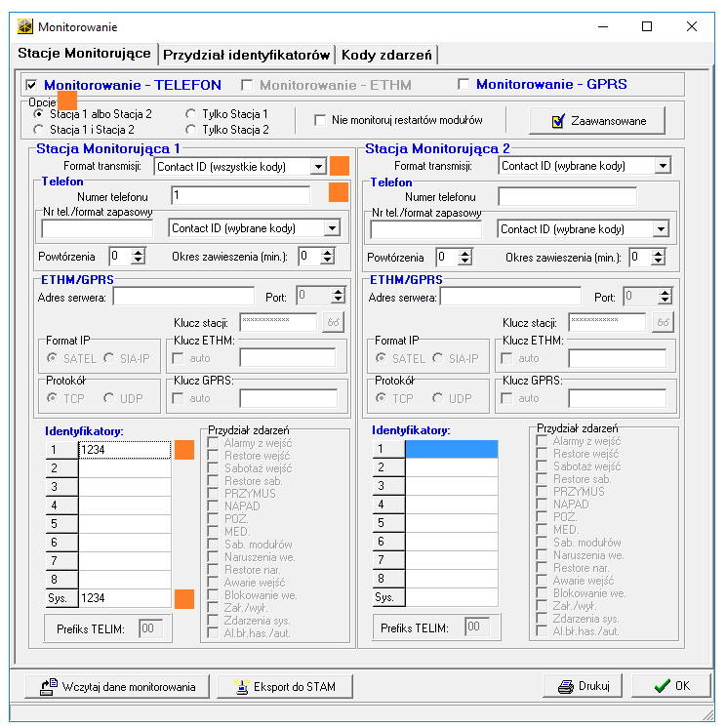Click the Eksport do STAM icon
This screenshot has height=728, width=726.
[238, 687]
